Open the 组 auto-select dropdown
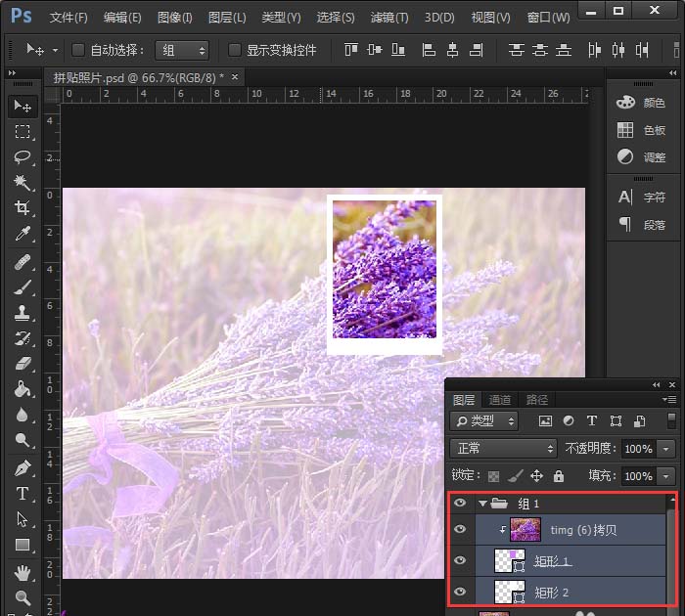The height and width of the screenshot is (616, 685). [181, 50]
